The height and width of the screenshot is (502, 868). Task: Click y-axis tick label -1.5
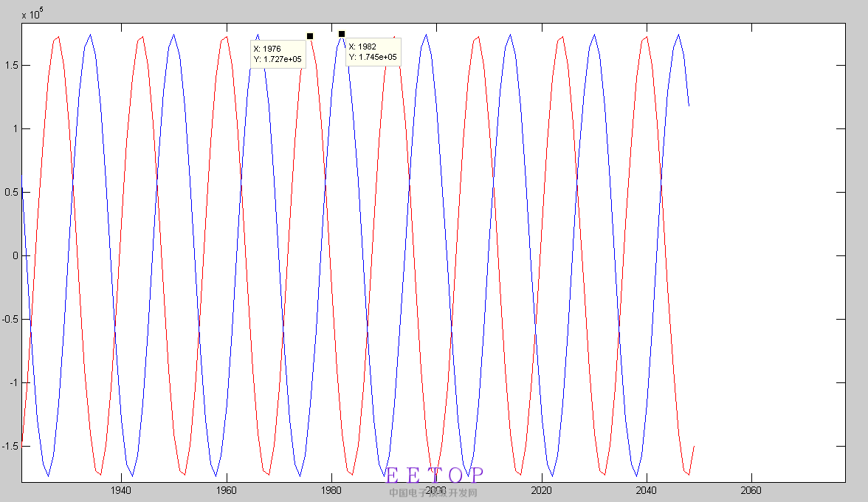(x=10, y=446)
